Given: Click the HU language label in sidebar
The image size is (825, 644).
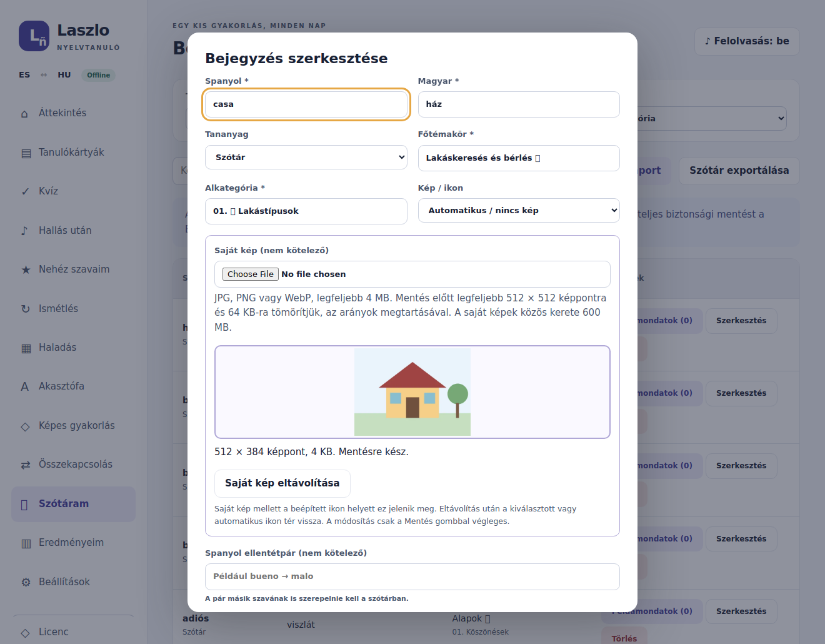Looking at the screenshot, I should (64, 75).
